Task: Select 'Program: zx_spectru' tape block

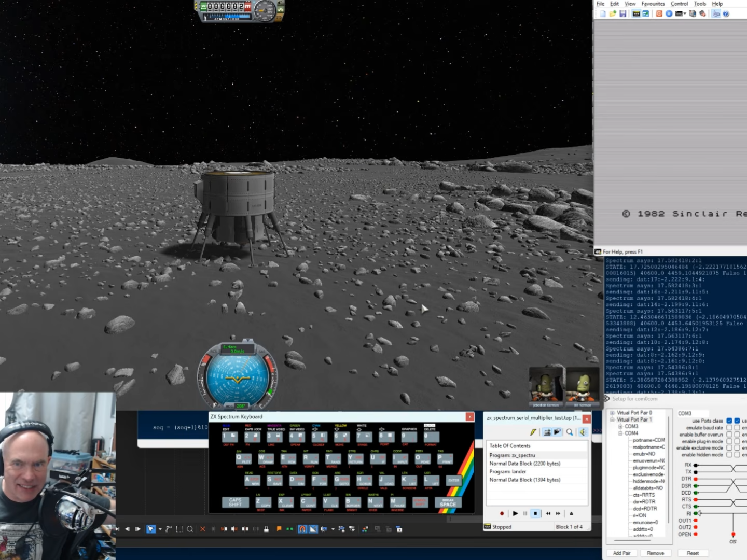Action: 537,455
